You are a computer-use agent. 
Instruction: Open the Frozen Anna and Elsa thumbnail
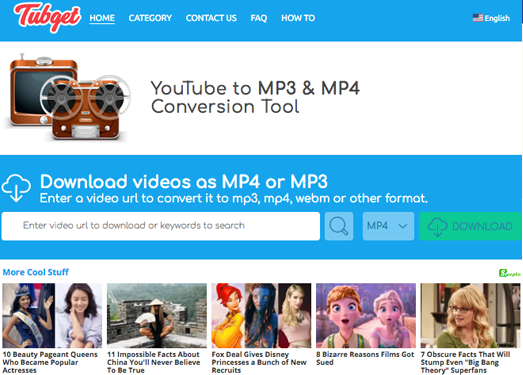366,315
